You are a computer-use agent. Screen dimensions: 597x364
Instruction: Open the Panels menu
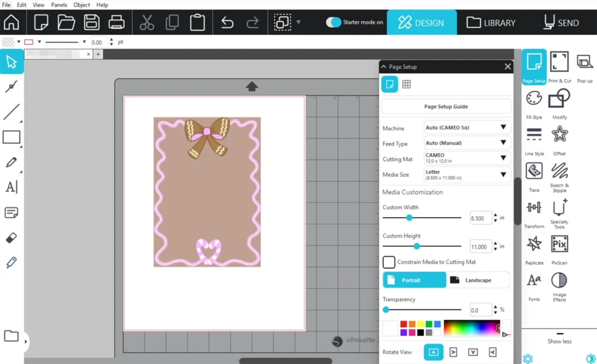coord(59,5)
